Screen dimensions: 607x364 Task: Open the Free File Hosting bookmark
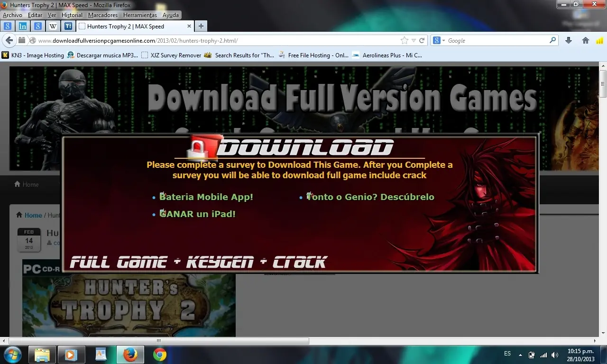[313, 55]
